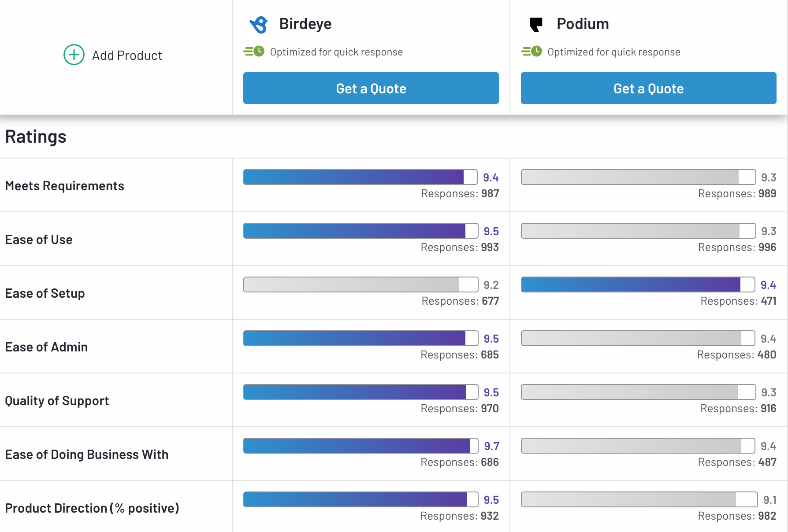Click Podium's quick response clock icon
788x532 pixels.
click(532, 52)
